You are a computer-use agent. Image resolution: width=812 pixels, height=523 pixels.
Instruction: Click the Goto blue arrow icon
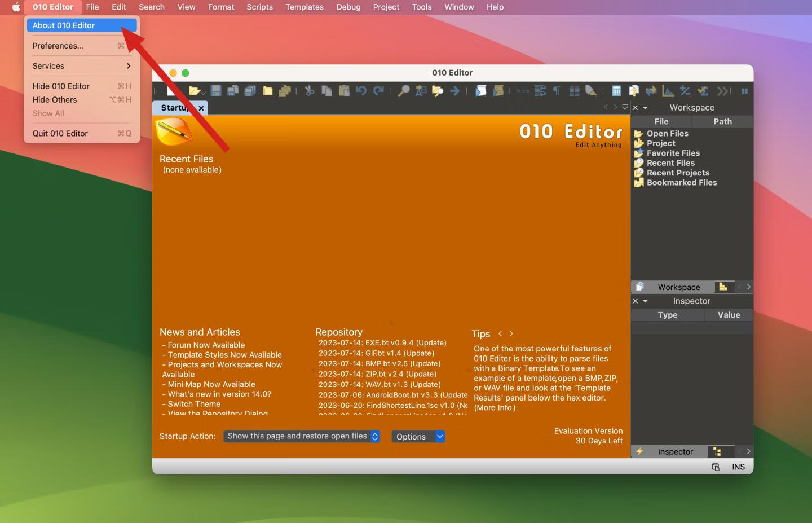click(454, 91)
